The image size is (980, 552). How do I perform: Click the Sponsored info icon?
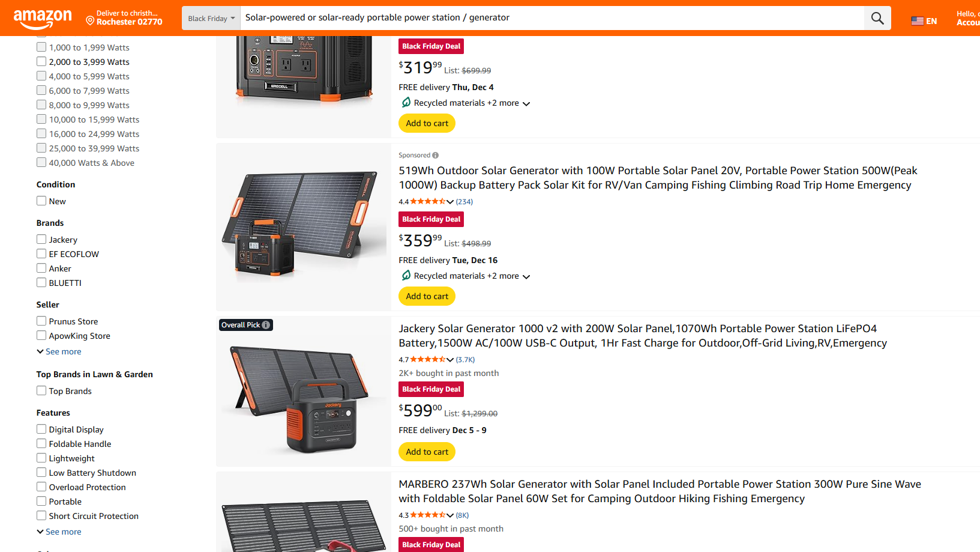[436, 156]
